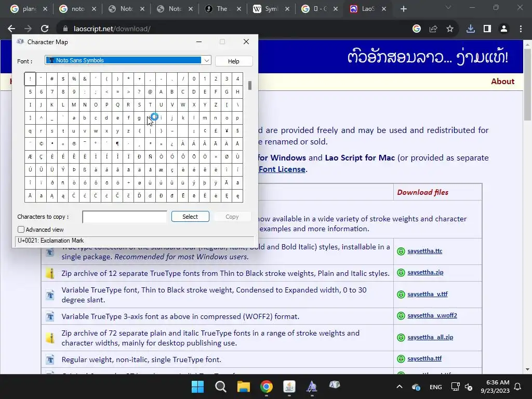Open the Font License link
The height and width of the screenshot is (399, 532).
[282, 169]
